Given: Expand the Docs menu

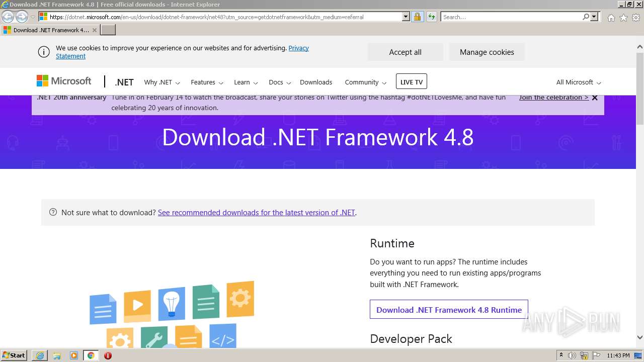Looking at the screenshot, I should click(280, 82).
